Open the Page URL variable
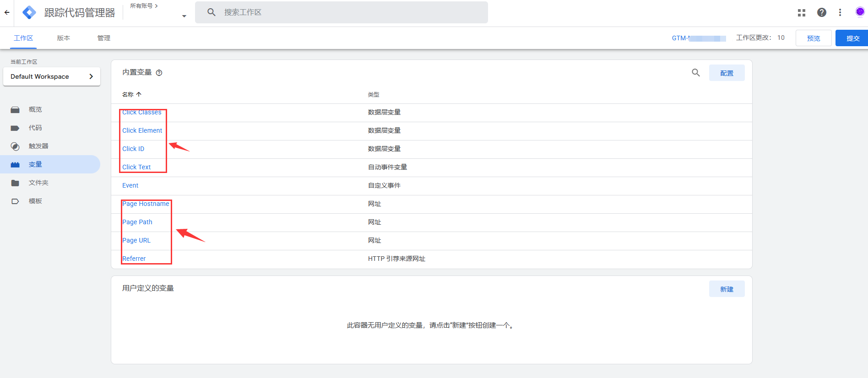The image size is (868, 378). coord(136,240)
